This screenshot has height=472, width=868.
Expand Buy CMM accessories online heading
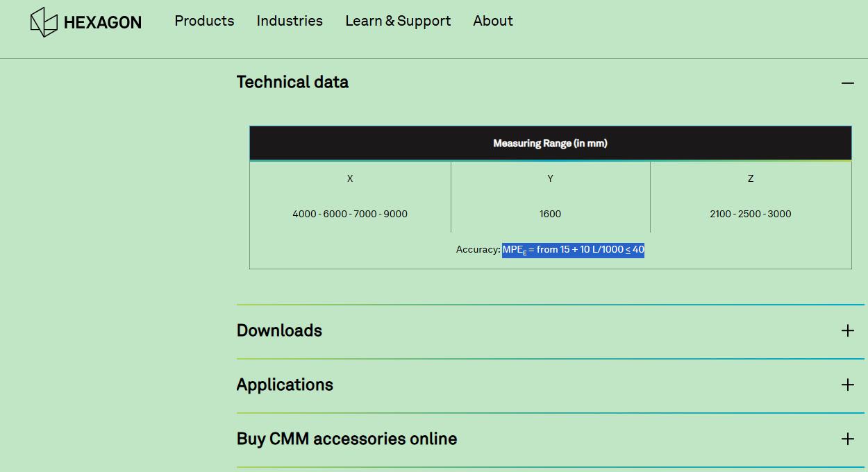pyautogui.click(x=347, y=439)
